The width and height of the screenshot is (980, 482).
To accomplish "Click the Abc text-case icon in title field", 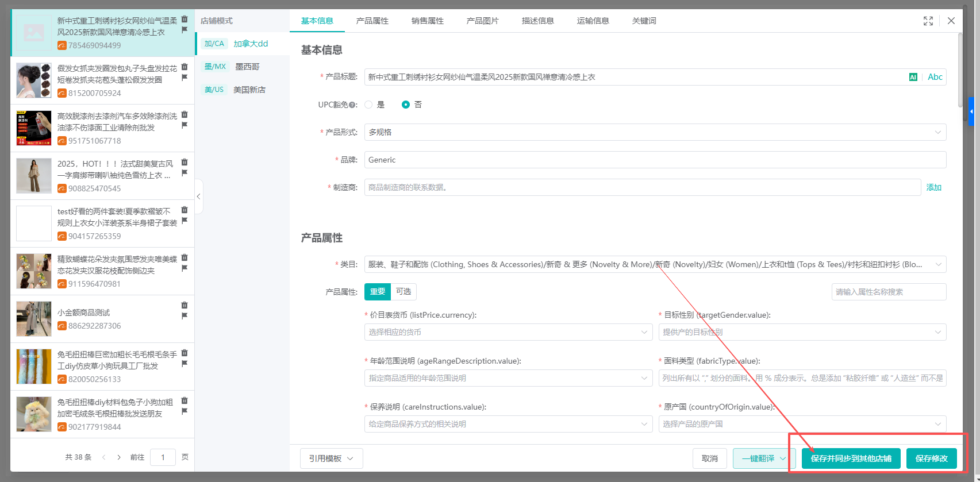I will [935, 77].
